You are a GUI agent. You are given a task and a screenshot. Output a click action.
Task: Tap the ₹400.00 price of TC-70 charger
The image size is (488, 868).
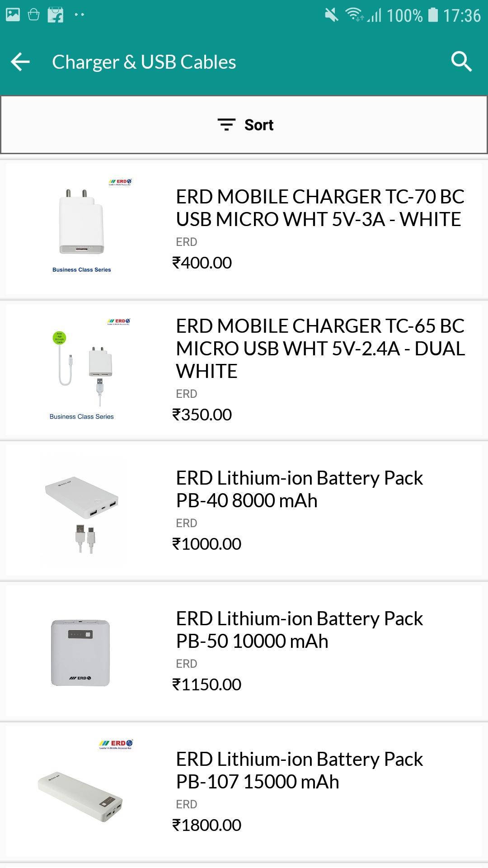pyautogui.click(x=202, y=263)
